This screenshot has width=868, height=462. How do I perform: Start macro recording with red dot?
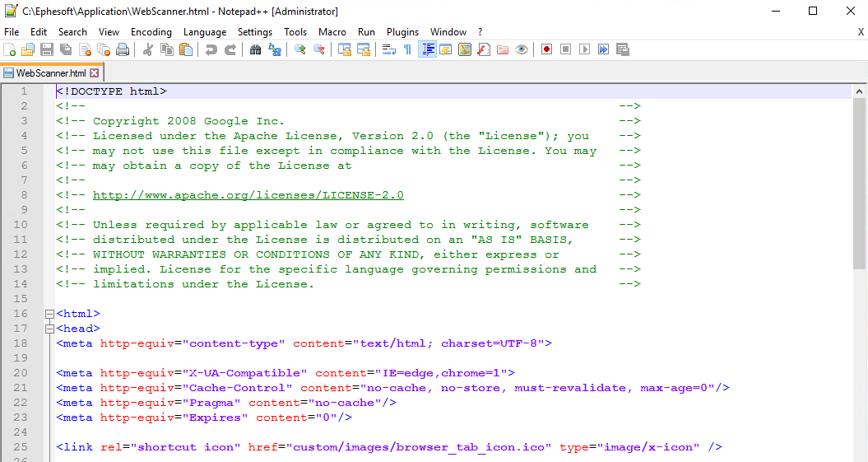pyautogui.click(x=546, y=50)
